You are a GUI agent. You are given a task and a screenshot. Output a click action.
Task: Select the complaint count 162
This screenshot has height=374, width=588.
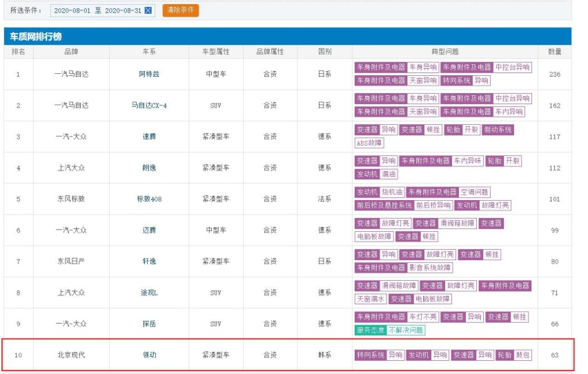(555, 106)
